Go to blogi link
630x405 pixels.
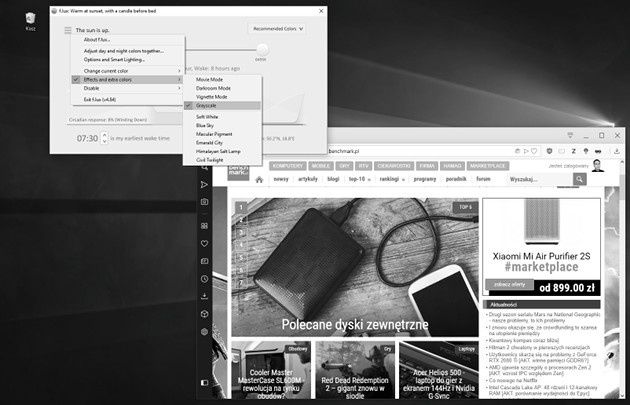(333, 179)
